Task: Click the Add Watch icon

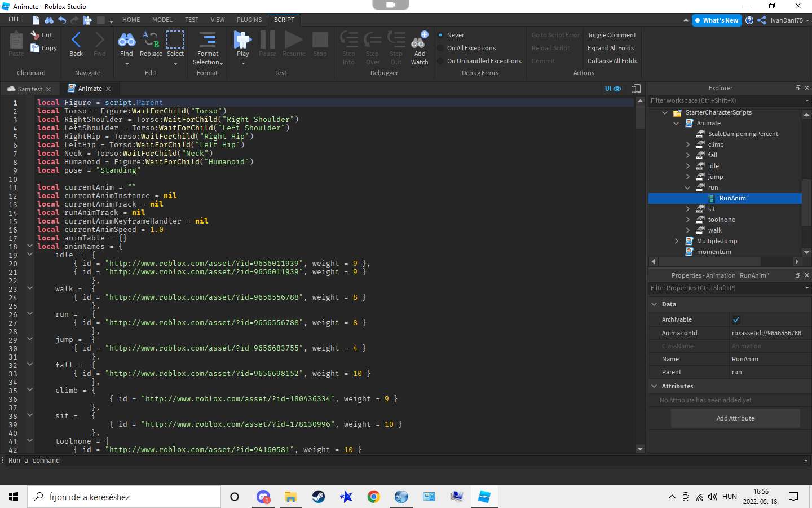Action: 420,41
